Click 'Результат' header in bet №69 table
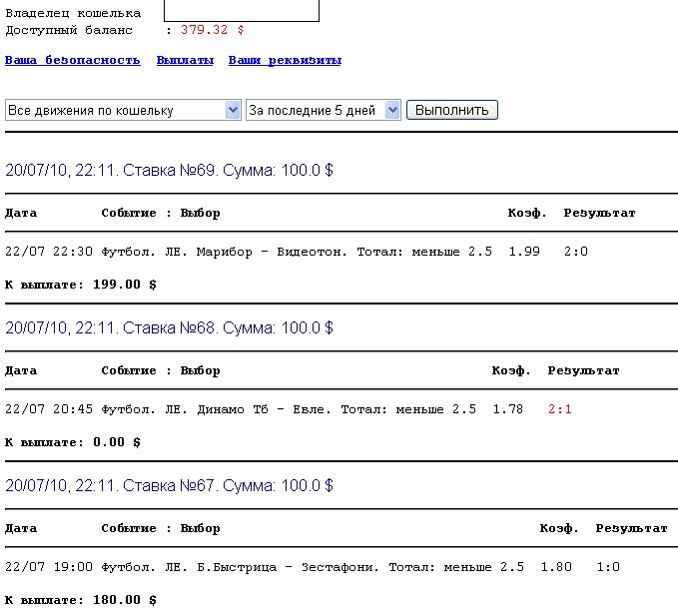 point(599,213)
